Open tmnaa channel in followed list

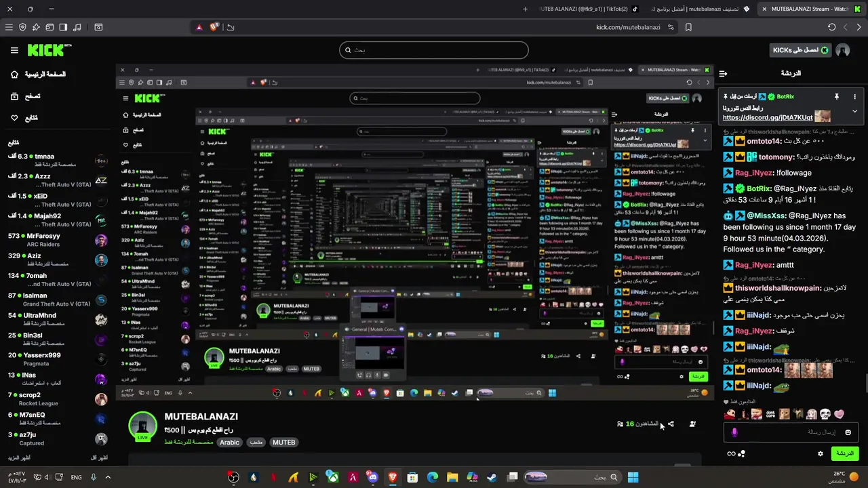(58, 160)
